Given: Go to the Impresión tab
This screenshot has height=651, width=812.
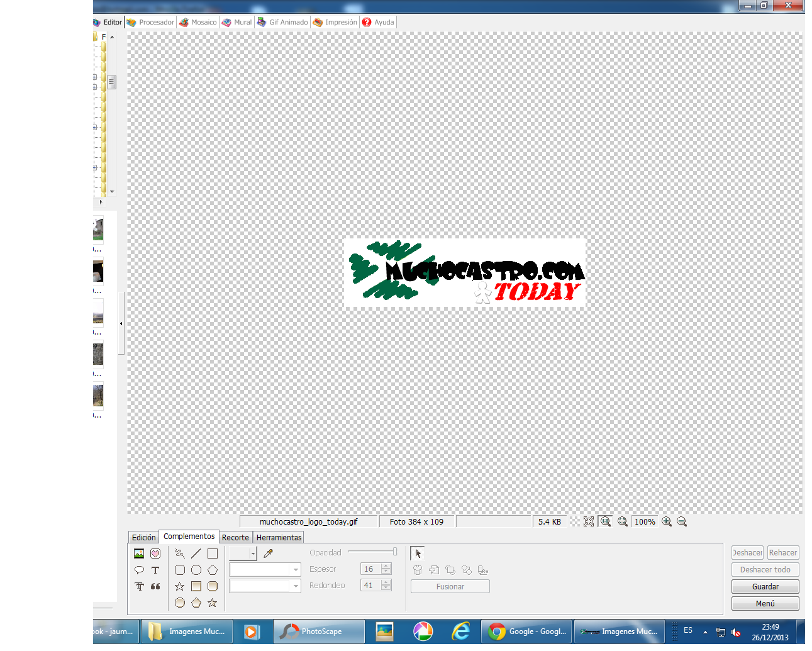Looking at the screenshot, I should point(335,22).
